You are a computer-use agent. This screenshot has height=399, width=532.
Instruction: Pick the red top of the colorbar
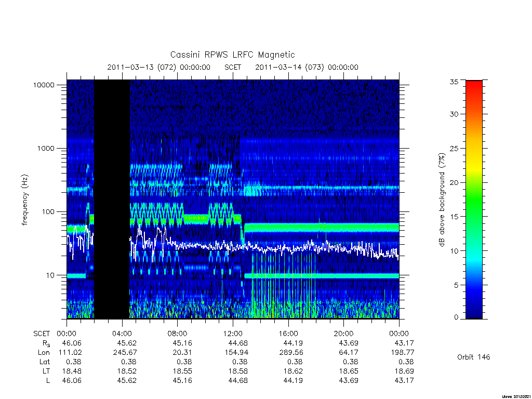click(x=474, y=86)
